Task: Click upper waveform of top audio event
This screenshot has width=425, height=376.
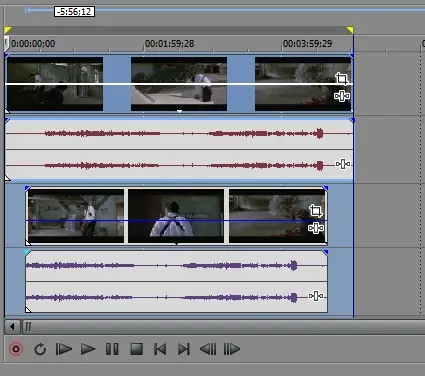Action: click(x=179, y=134)
